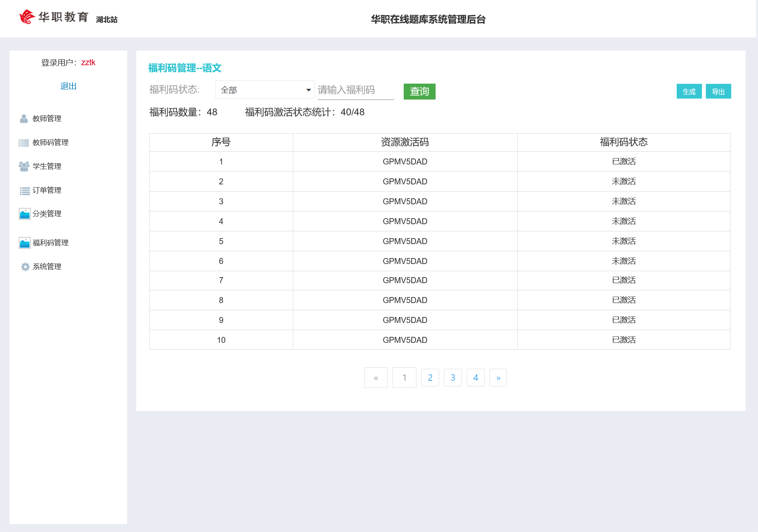Open the 福利码状态 dropdown showing 全部
This screenshot has width=758, height=532.
point(265,90)
